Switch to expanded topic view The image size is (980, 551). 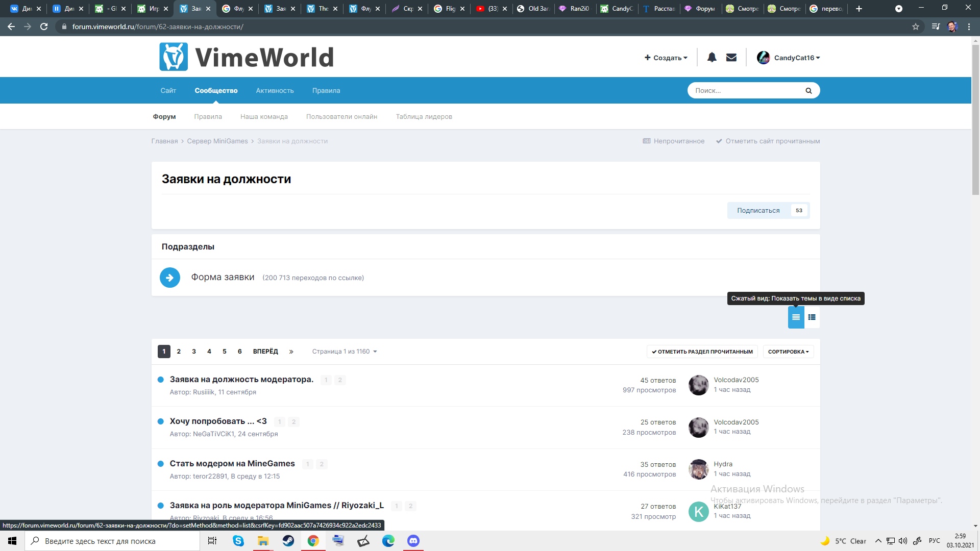[812, 317]
